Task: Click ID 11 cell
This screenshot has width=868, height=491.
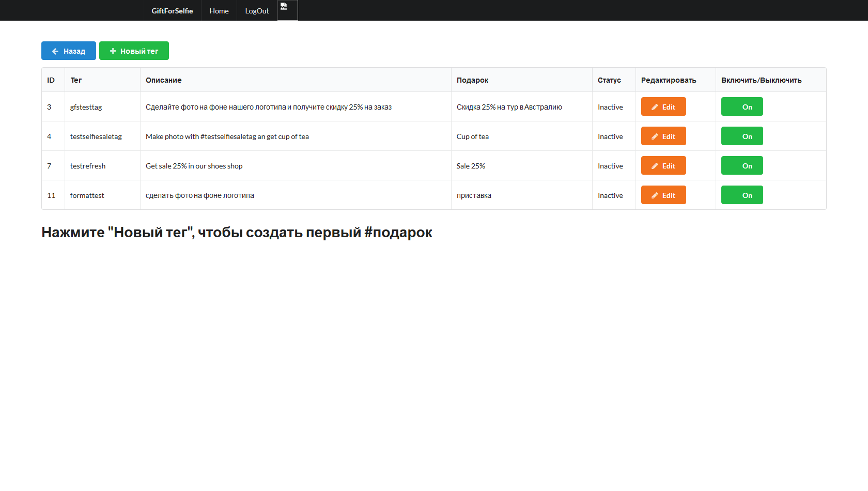Action: 53,195
